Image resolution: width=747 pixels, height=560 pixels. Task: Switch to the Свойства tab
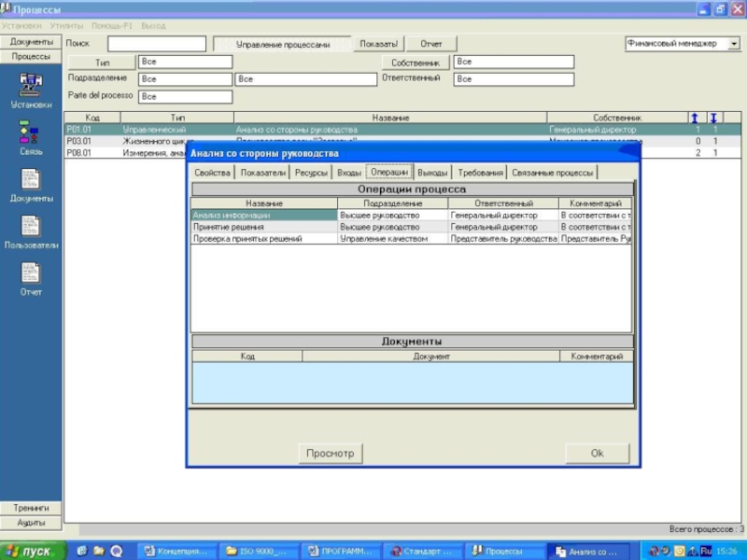(x=212, y=173)
